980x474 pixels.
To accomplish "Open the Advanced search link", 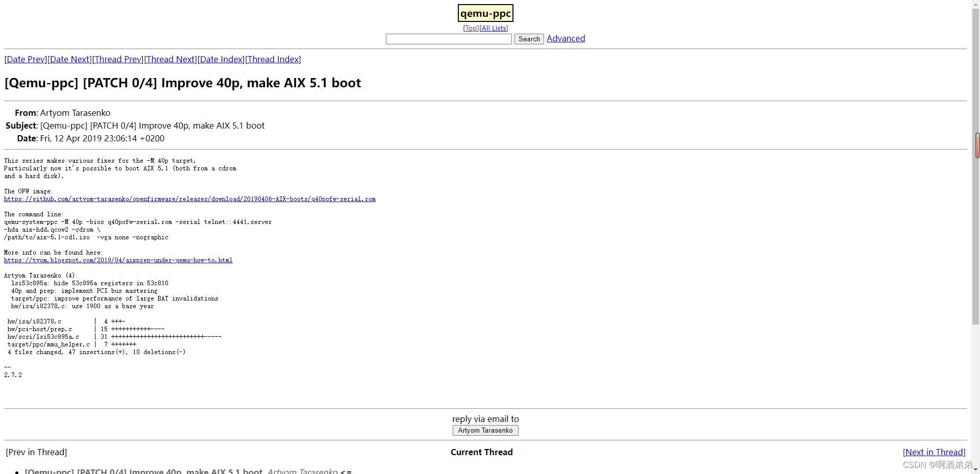I will click(566, 39).
